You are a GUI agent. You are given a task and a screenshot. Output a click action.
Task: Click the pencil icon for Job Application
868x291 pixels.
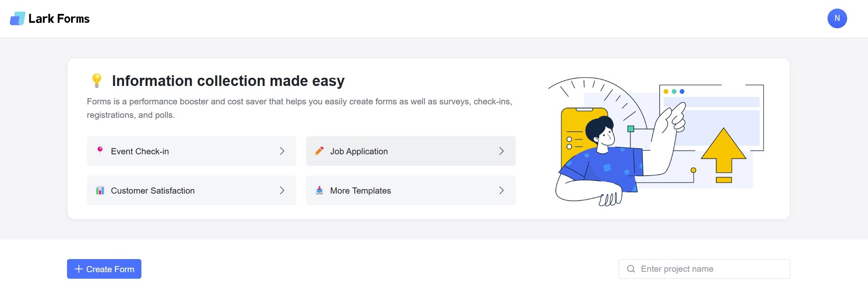[x=320, y=151]
